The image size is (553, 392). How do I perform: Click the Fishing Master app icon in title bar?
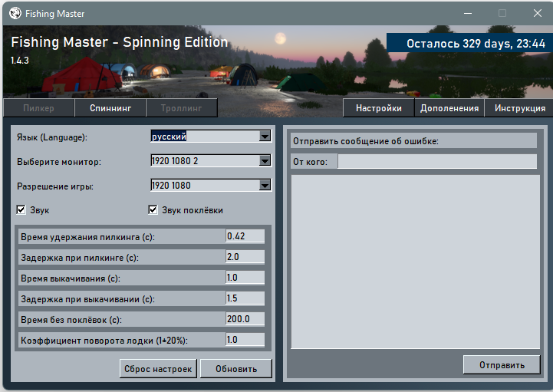tap(15, 13)
